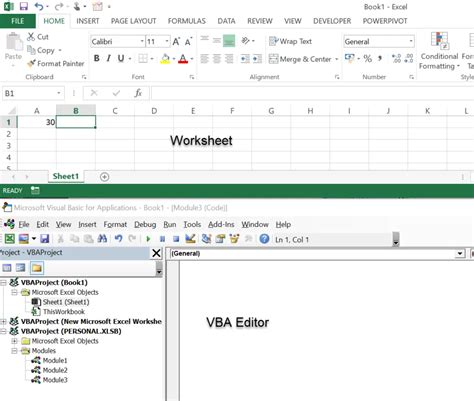This screenshot has width=474, height=401.
Task: Open the font color dropdown arrow
Action: [x=192, y=59]
